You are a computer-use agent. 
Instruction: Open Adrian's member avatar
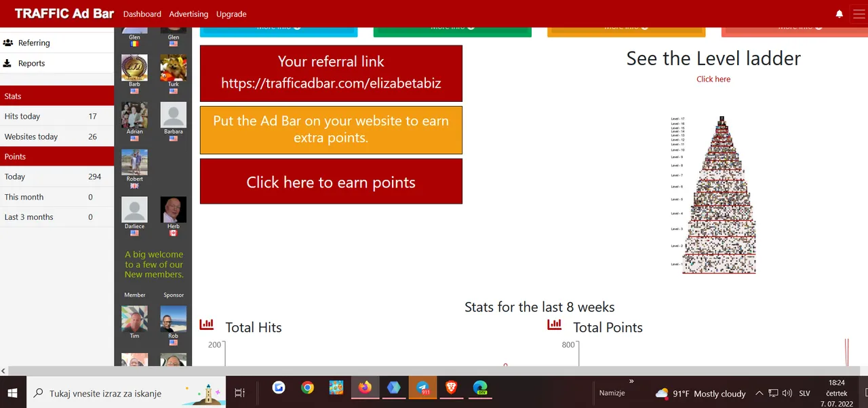[134, 115]
